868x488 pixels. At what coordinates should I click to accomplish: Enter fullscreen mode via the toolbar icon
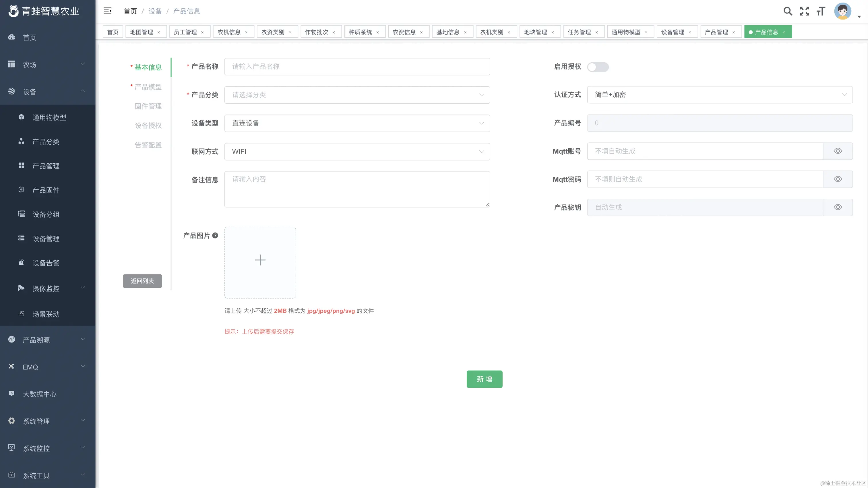[804, 11]
